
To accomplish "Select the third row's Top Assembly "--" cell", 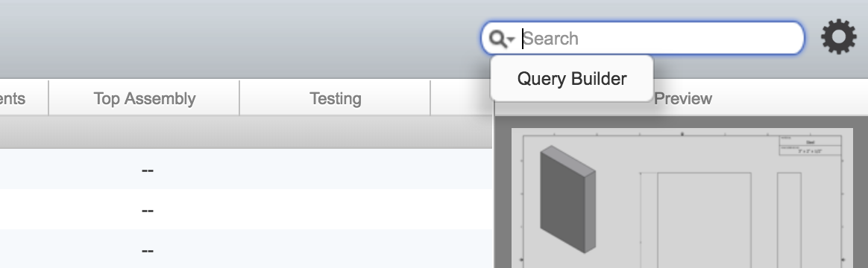I will click(147, 250).
